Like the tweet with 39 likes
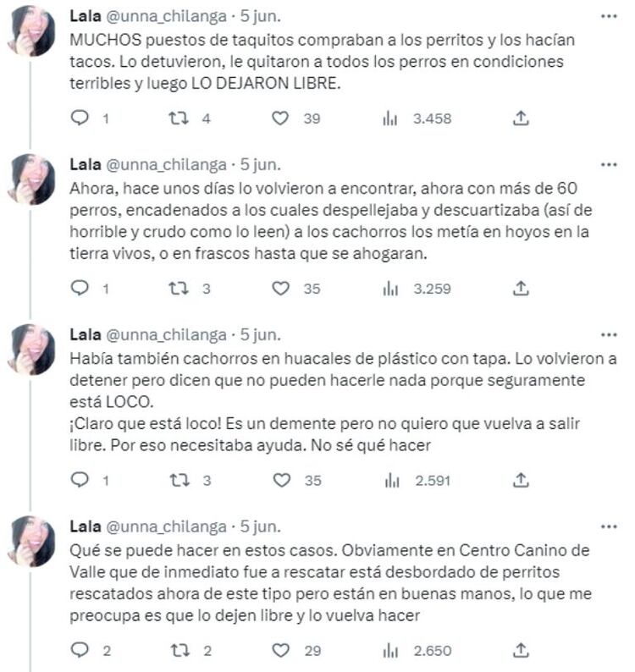The image size is (635, 672). coord(280,118)
